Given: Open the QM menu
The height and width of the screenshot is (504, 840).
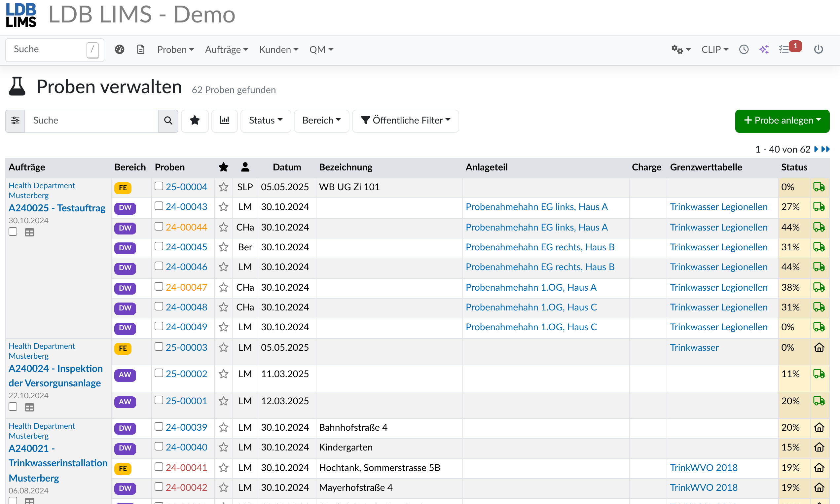Looking at the screenshot, I should click(321, 50).
